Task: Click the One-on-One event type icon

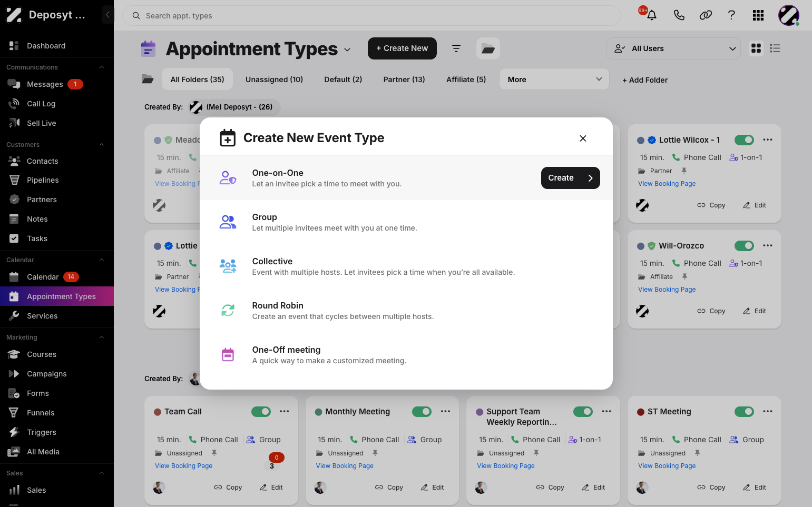Action: [228, 178]
